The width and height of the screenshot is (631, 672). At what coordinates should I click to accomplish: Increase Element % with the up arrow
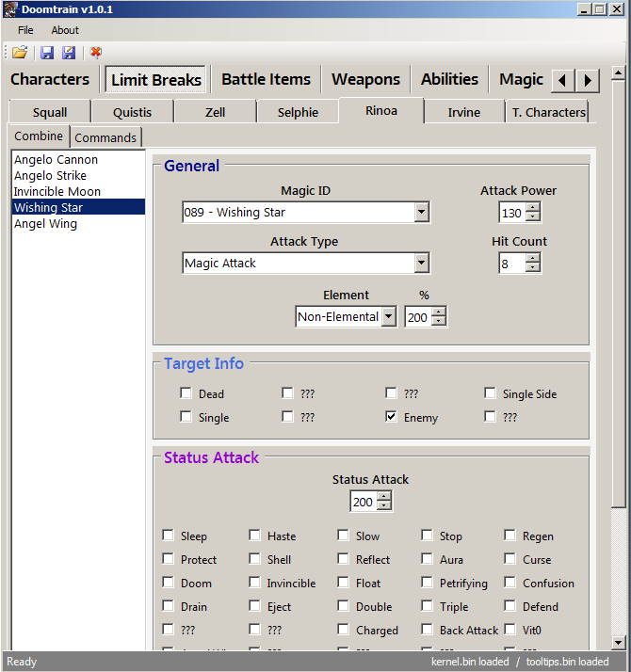(x=438, y=312)
